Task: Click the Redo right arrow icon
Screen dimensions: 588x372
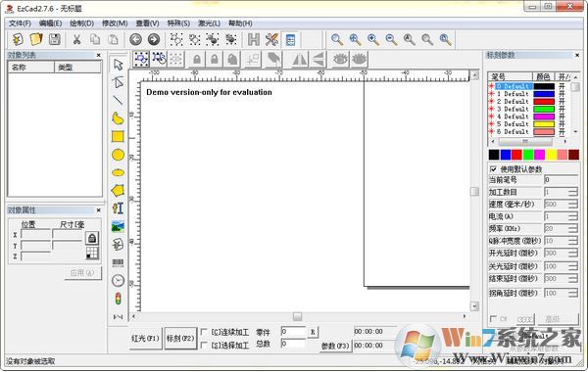Action: tap(154, 39)
